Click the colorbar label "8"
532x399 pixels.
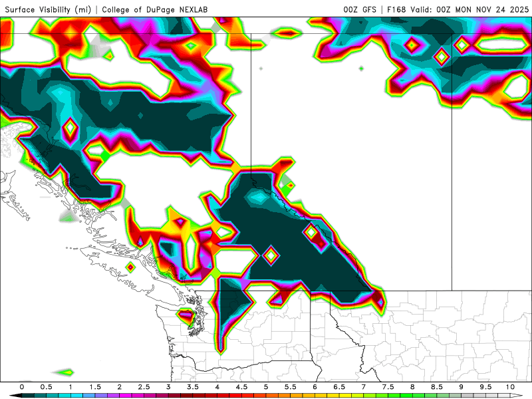pyautogui.click(x=412, y=387)
